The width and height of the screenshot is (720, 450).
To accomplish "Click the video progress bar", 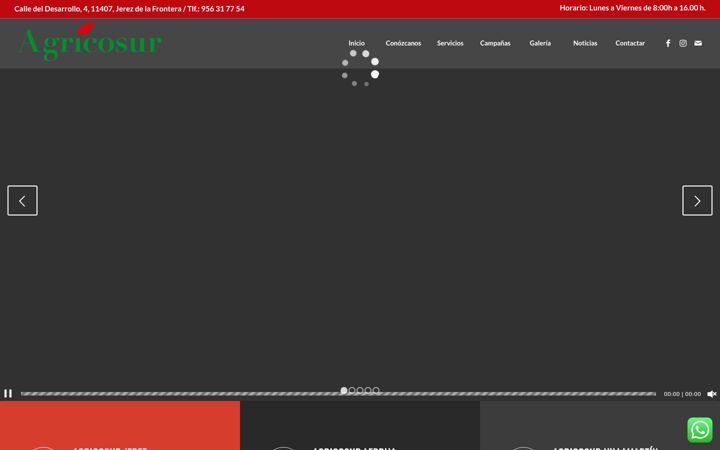I will [x=338, y=394].
